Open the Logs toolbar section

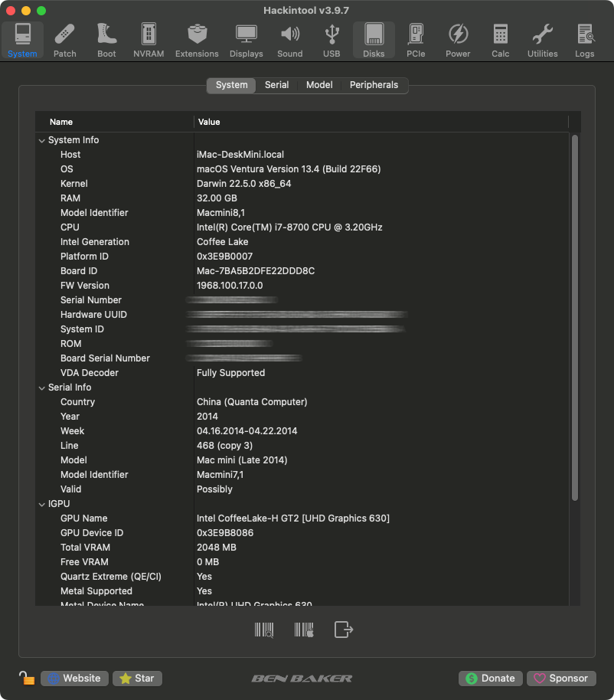[585, 40]
